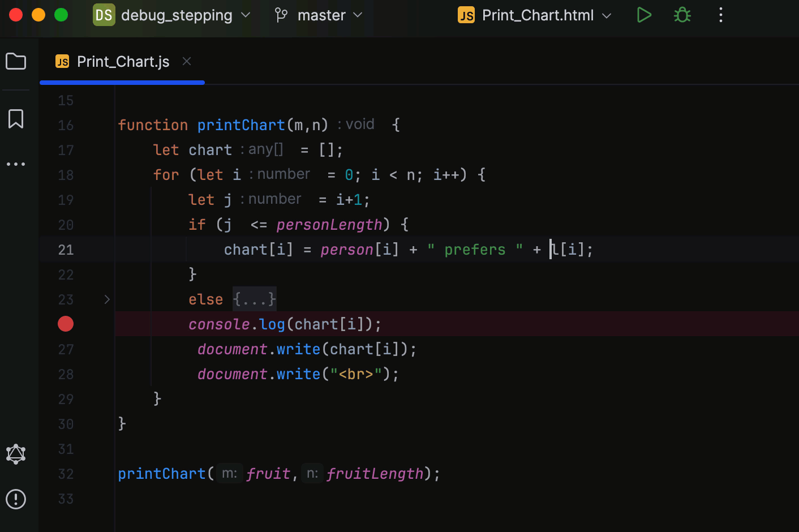The width and height of the screenshot is (799, 532).
Task: Click the JS icon beside Print_Chart.html
Action: (466, 15)
